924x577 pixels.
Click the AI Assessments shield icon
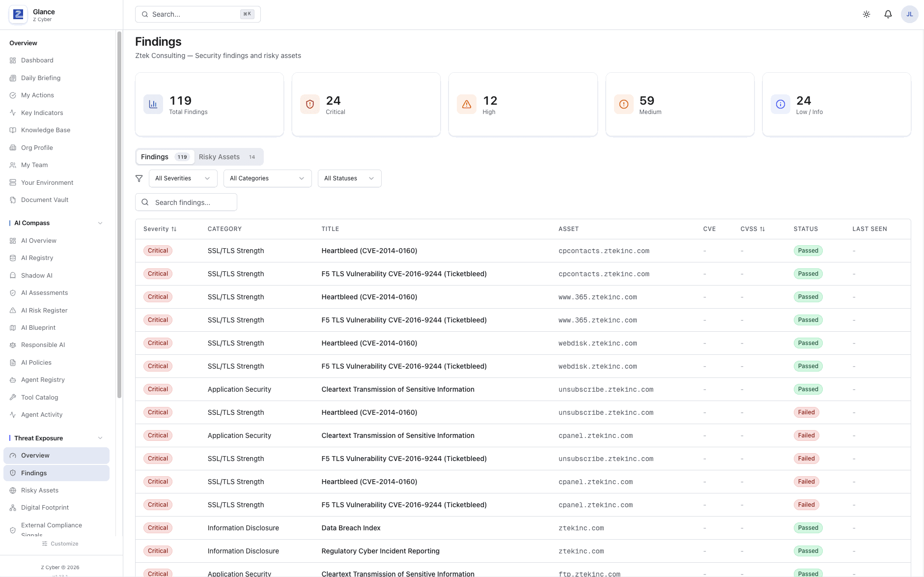13,293
